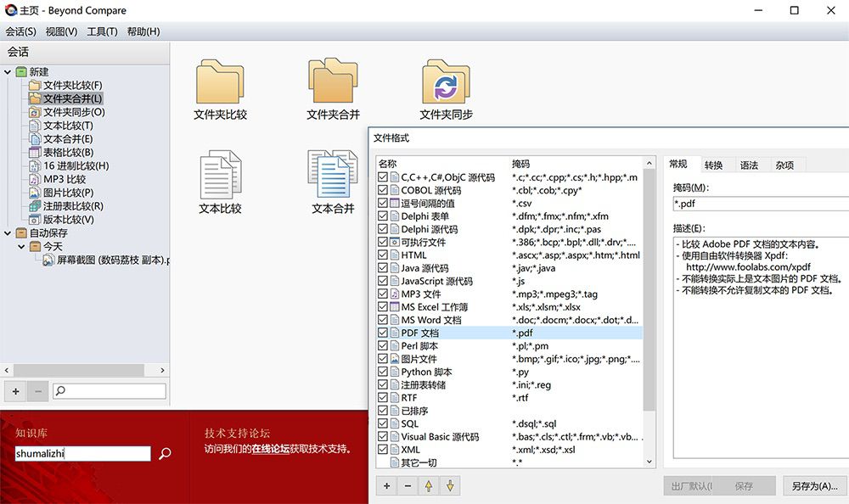Click the 另存为(A)... button
Screen dimensions: 849x504
pos(814,486)
